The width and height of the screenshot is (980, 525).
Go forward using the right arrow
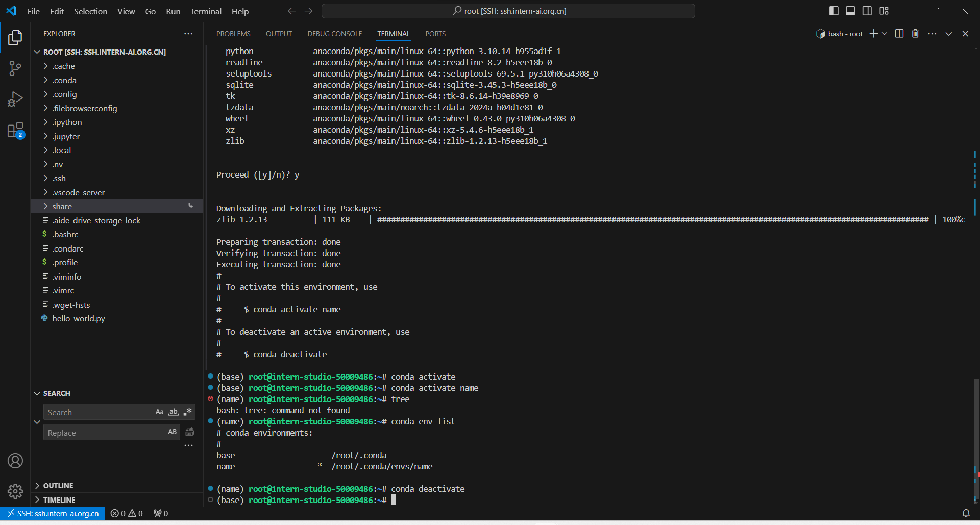(x=309, y=11)
